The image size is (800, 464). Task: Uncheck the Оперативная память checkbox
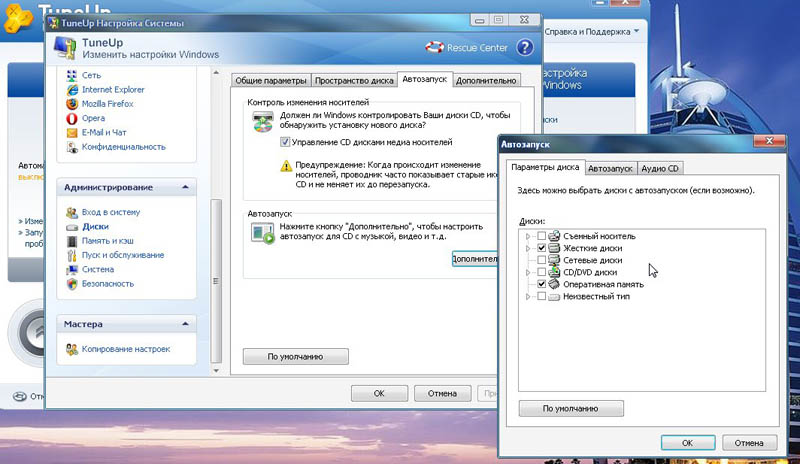click(542, 284)
